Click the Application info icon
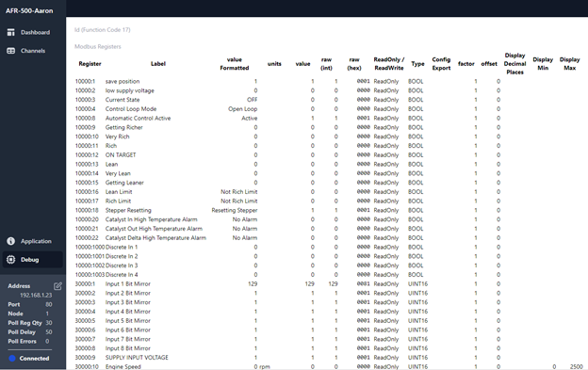This screenshot has width=588, height=370. coord(11,241)
